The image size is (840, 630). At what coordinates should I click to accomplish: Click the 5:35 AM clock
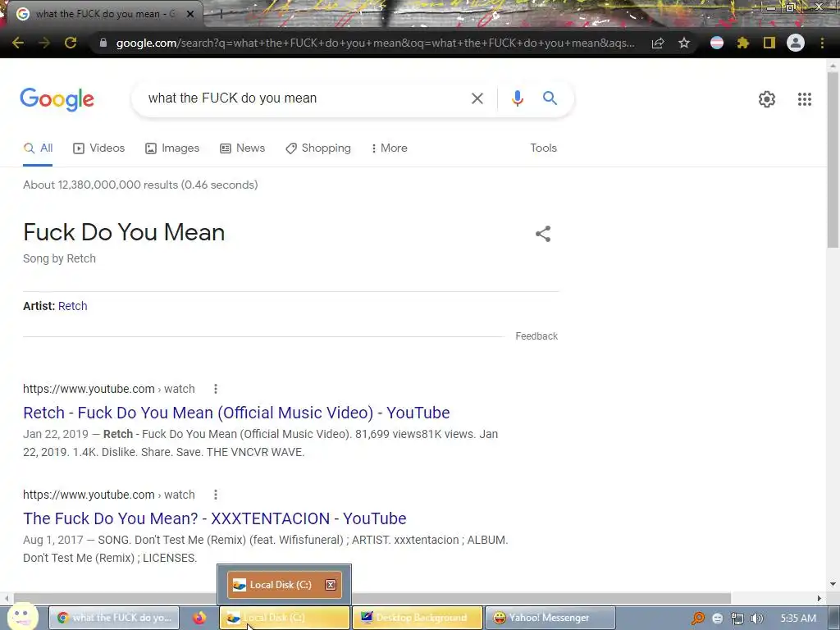[x=798, y=619]
